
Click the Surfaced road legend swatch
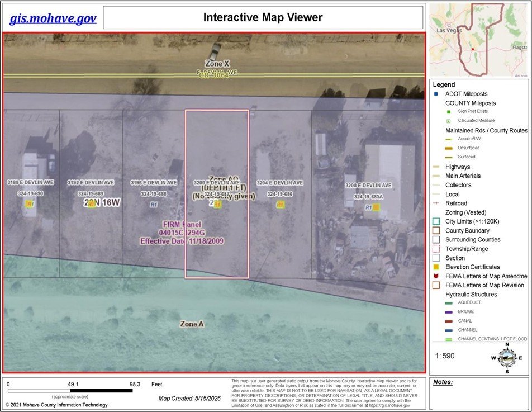coord(449,157)
